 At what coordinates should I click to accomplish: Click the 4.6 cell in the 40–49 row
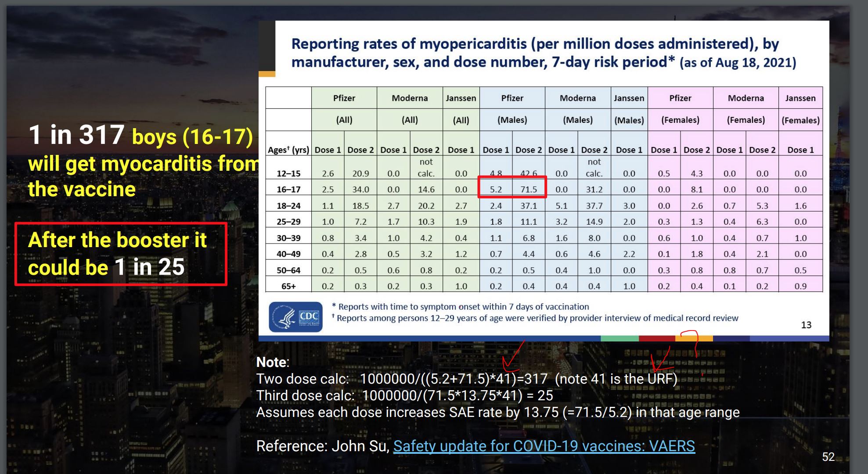click(x=594, y=254)
